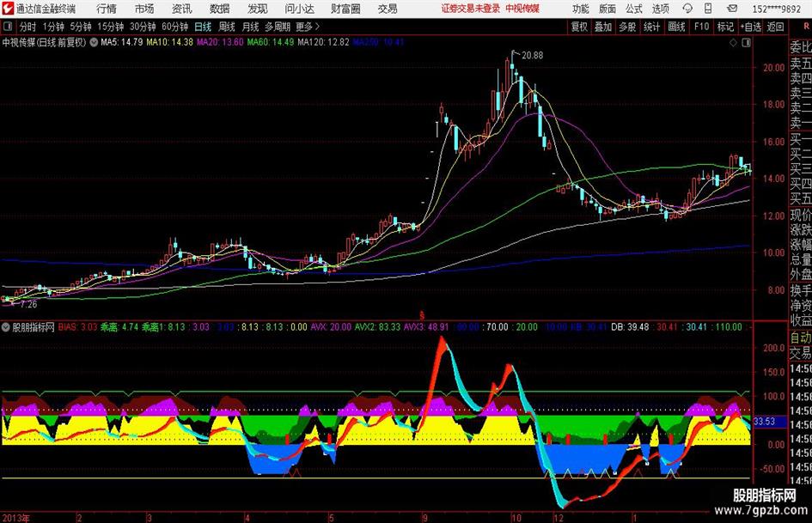812x523 pixels.
Task: Open the 功能 menu
Action: 581,9
